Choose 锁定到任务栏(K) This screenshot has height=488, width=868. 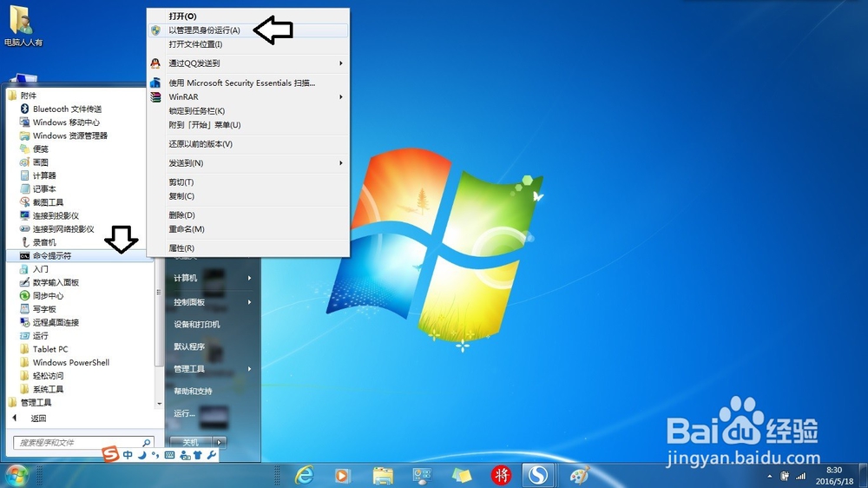(248, 111)
